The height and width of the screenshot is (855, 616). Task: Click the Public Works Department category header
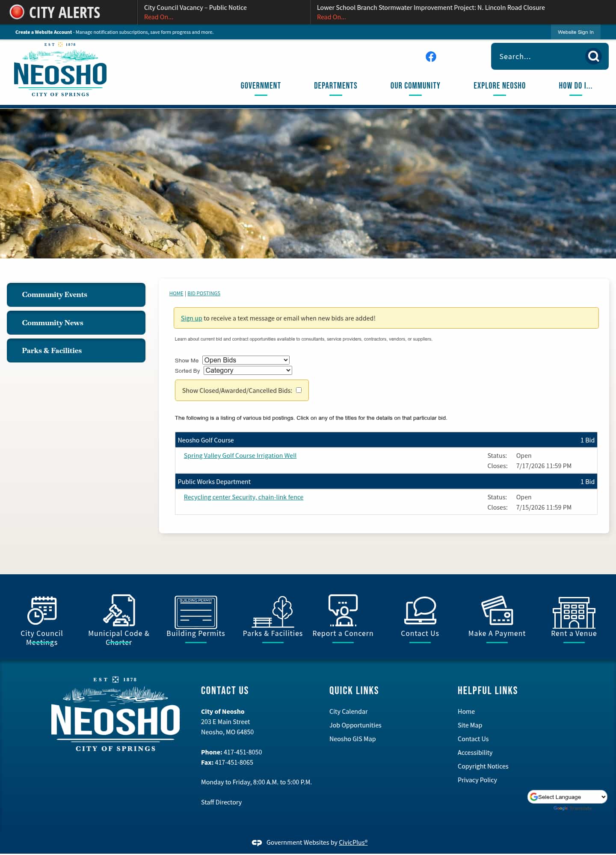(386, 481)
